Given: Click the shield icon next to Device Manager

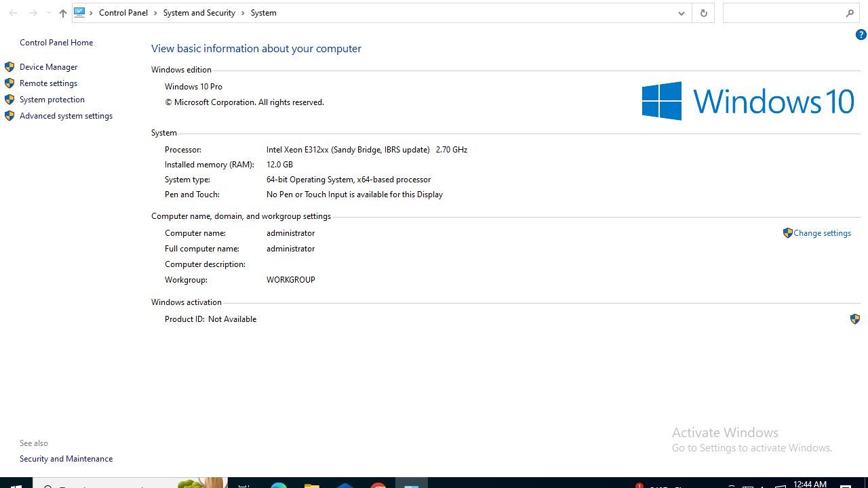Looking at the screenshot, I should (x=9, y=67).
